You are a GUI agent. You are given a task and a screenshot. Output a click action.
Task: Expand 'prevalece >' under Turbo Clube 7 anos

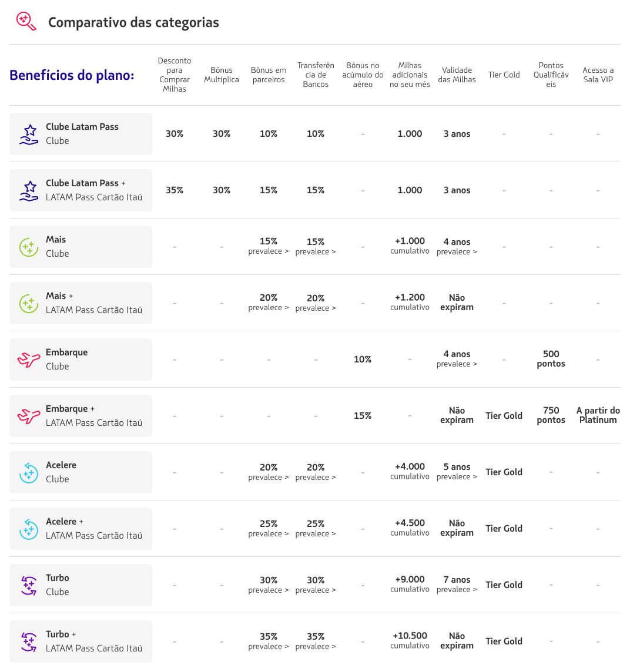coord(457,590)
